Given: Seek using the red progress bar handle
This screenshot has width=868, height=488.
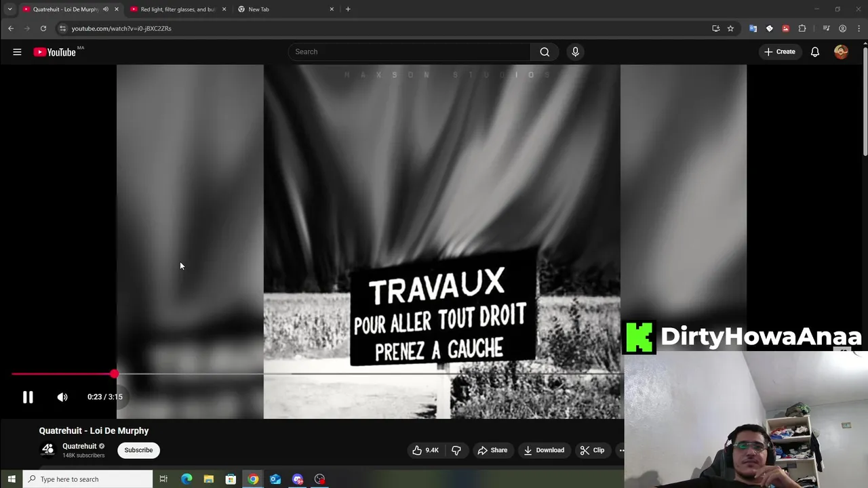Looking at the screenshot, I should click(114, 373).
